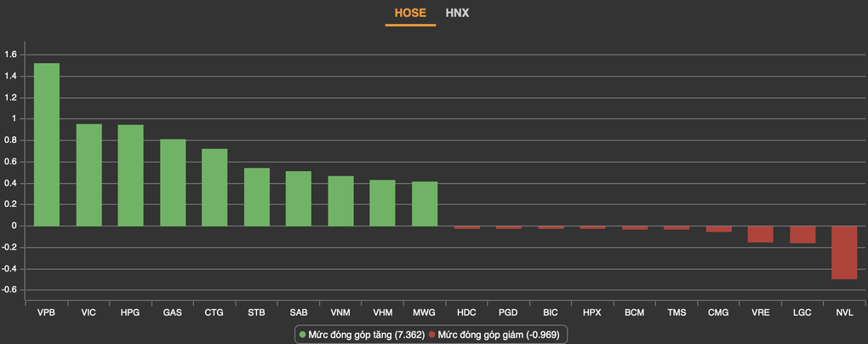Click the -0.4 y-axis value

point(9,269)
